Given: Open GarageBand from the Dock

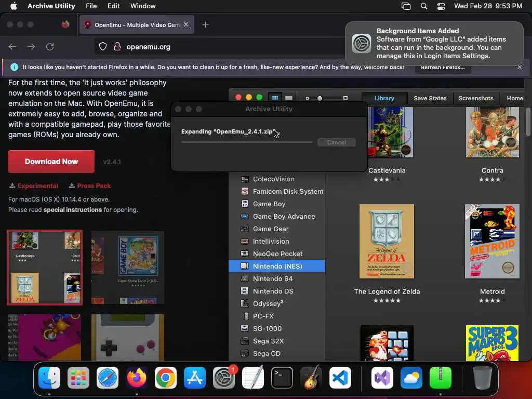Looking at the screenshot, I should click(311, 378).
